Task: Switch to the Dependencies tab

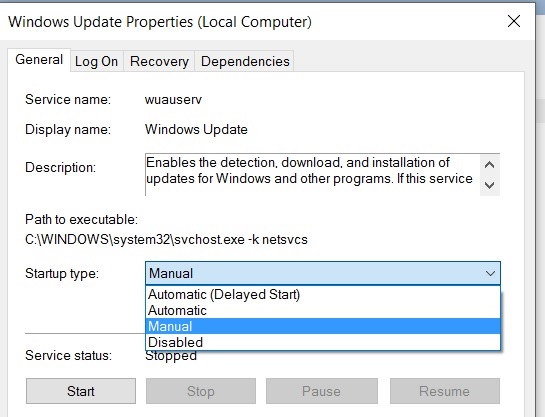Action: pyautogui.click(x=245, y=62)
